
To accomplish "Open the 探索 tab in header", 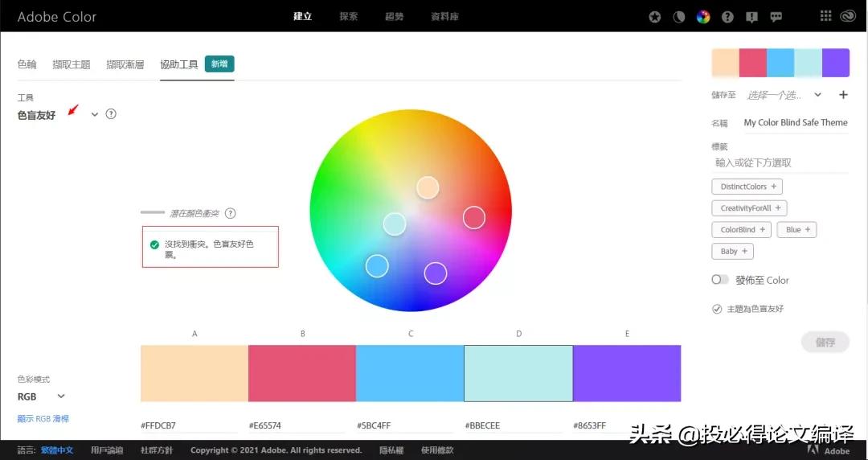I will point(348,17).
